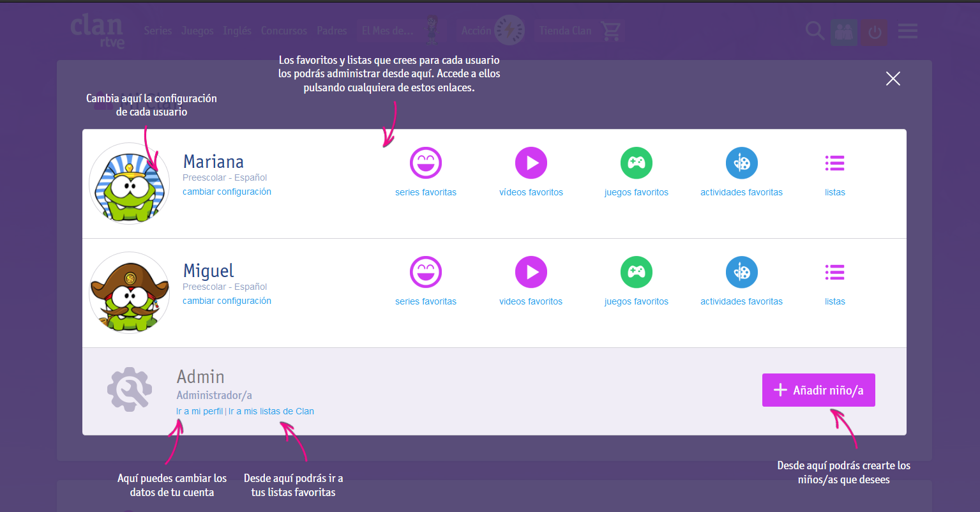
Task: Open Miguel's actividades favoritas palette icon
Action: [x=742, y=272]
